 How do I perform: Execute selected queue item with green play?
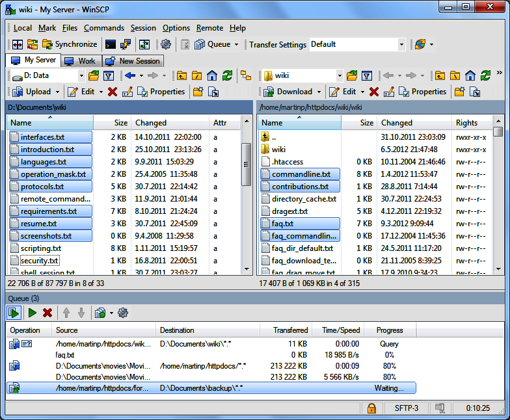33,313
